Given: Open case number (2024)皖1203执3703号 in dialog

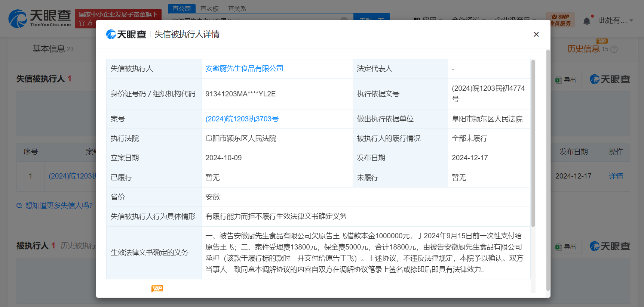Looking at the screenshot, I should pyautogui.click(x=242, y=119).
